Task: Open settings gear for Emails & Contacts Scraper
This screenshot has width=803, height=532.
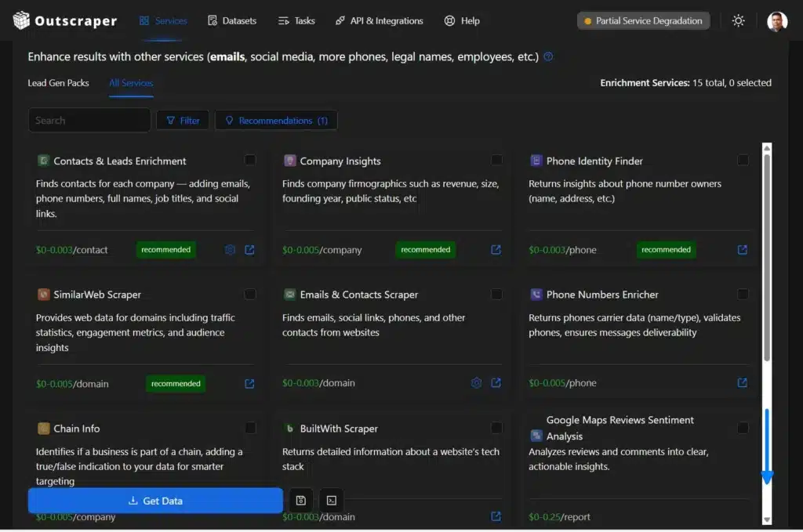Action: coord(476,382)
